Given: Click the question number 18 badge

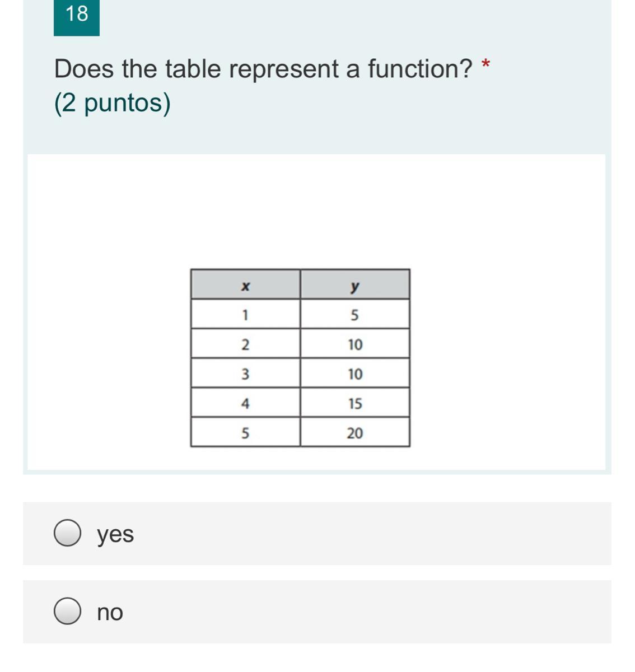Looking at the screenshot, I should pos(77,17).
